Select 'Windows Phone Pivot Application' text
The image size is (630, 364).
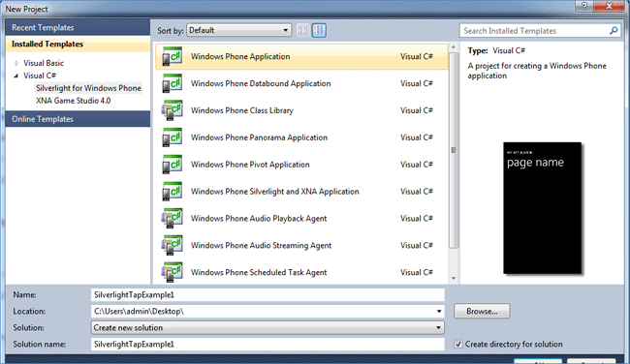click(x=250, y=165)
